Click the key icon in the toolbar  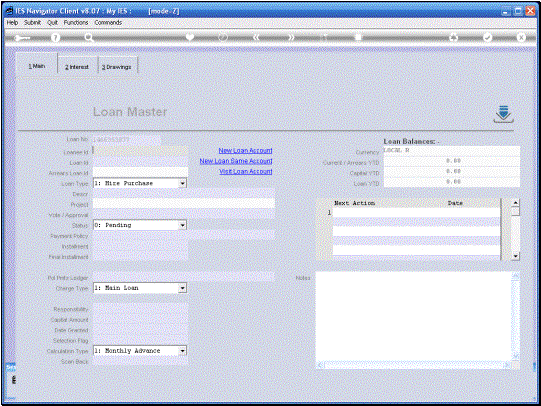point(22,38)
